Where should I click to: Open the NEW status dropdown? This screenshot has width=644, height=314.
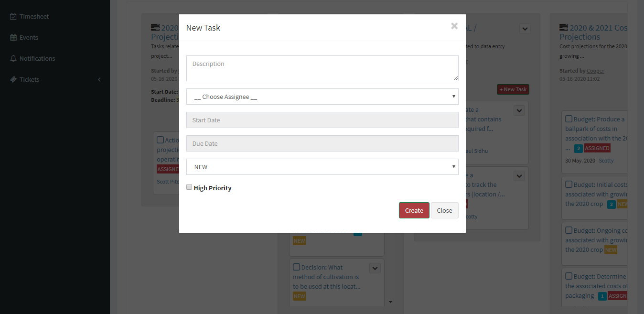(322, 167)
